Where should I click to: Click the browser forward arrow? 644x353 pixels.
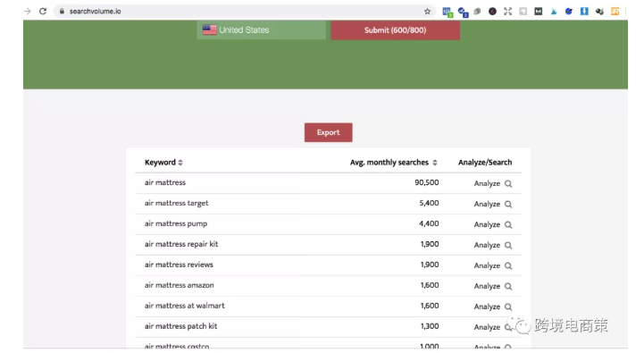tap(28, 11)
